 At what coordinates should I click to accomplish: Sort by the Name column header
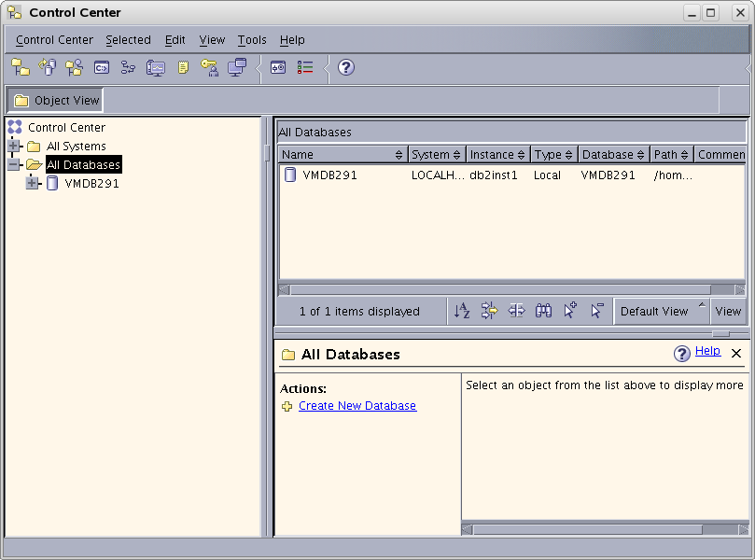pos(343,155)
